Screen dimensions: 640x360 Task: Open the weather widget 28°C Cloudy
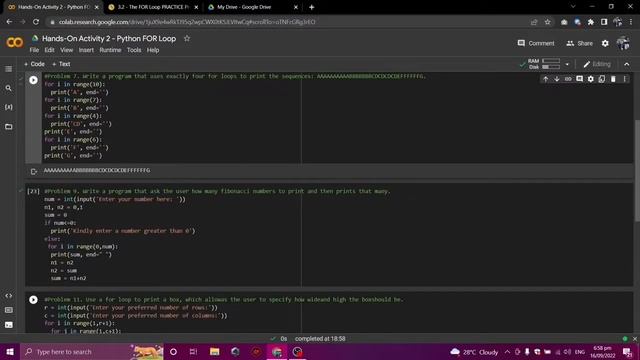pos(474,352)
